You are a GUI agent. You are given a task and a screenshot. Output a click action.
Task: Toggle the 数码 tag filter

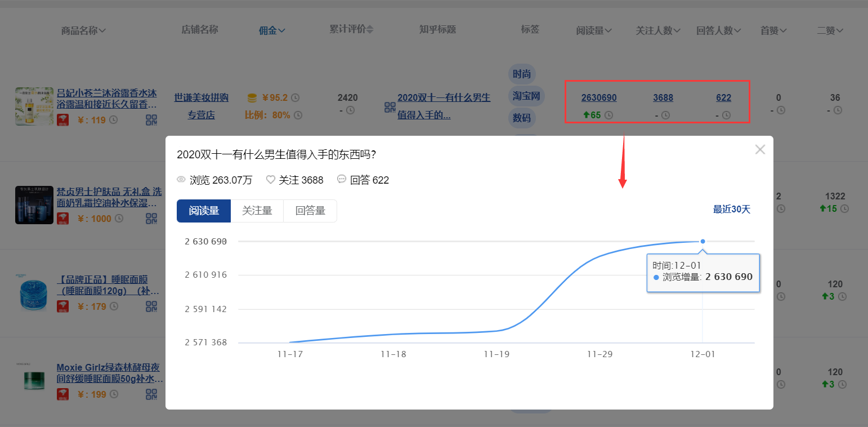point(522,118)
